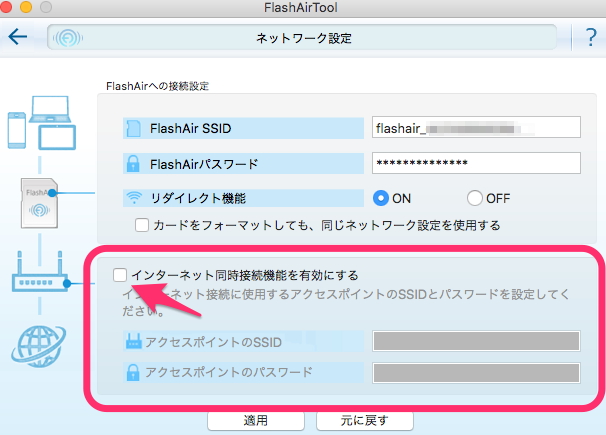Click the リダイレクト機能 label
606x435 pixels.
[198, 198]
